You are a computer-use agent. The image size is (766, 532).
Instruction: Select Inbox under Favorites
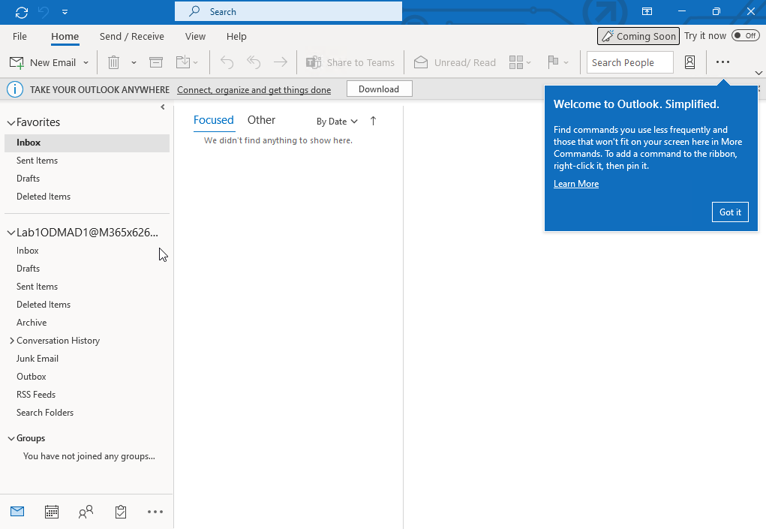(x=87, y=143)
